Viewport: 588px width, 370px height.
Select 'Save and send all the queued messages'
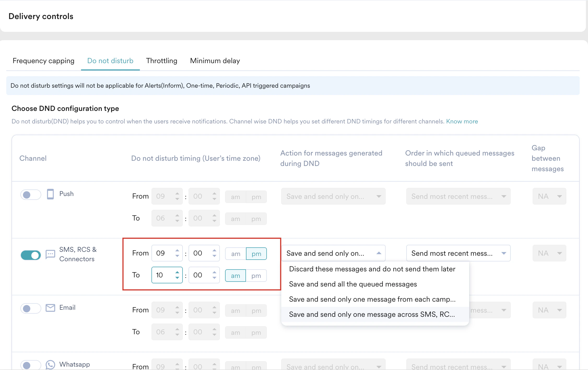(353, 284)
